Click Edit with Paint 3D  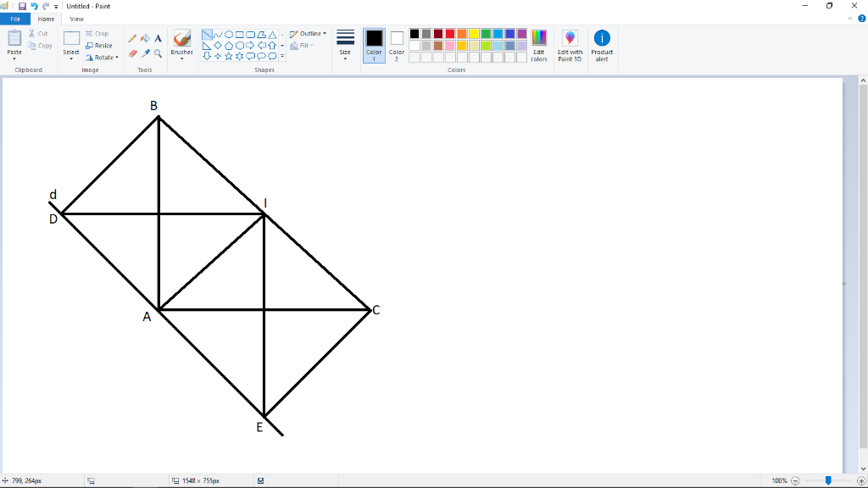(570, 46)
